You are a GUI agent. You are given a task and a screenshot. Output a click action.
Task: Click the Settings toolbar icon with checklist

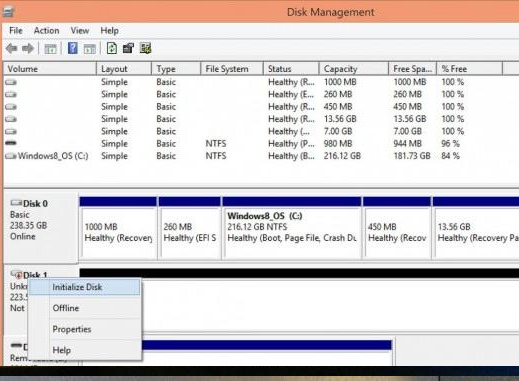pyautogui.click(x=146, y=48)
